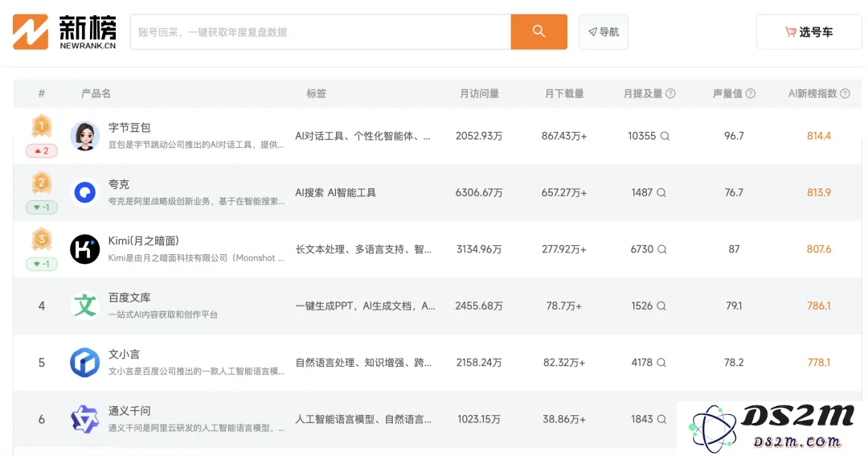
Task: Click monthly visits value 3134.96万
Action: pyautogui.click(x=479, y=249)
